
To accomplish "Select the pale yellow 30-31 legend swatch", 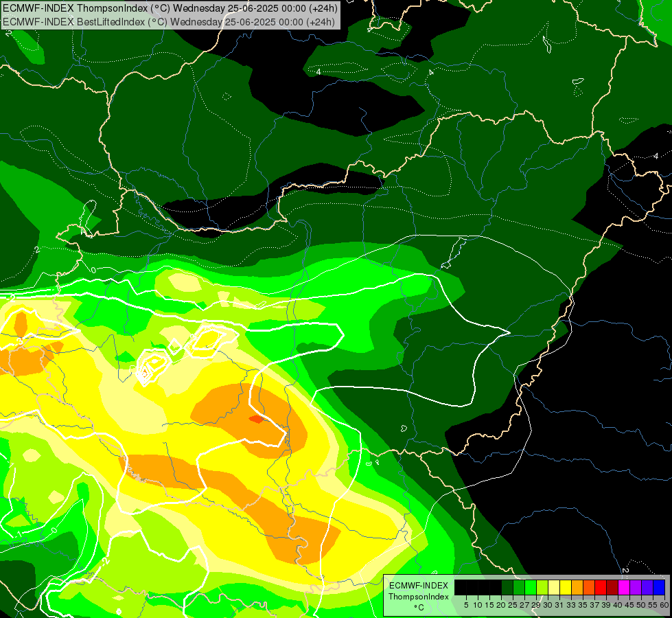I will tap(554, 587).
